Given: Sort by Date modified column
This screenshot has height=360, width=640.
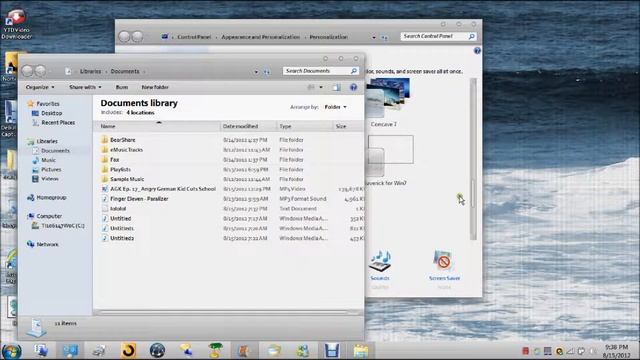Looking at the screenshot, I should [x=248, y=126].
